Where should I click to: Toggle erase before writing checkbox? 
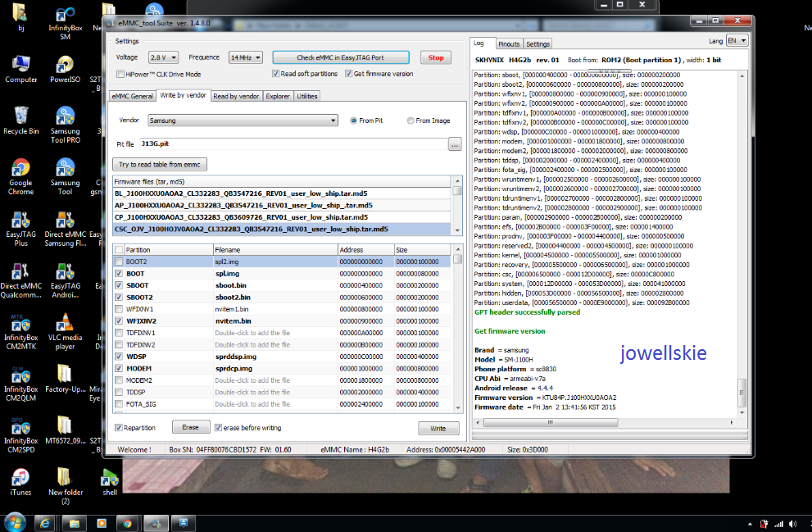219,428
